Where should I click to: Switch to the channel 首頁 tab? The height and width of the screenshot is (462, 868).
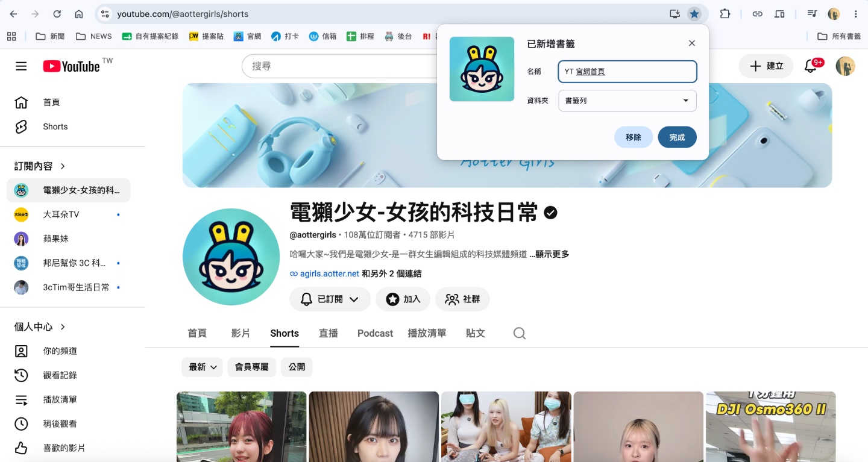197,333
